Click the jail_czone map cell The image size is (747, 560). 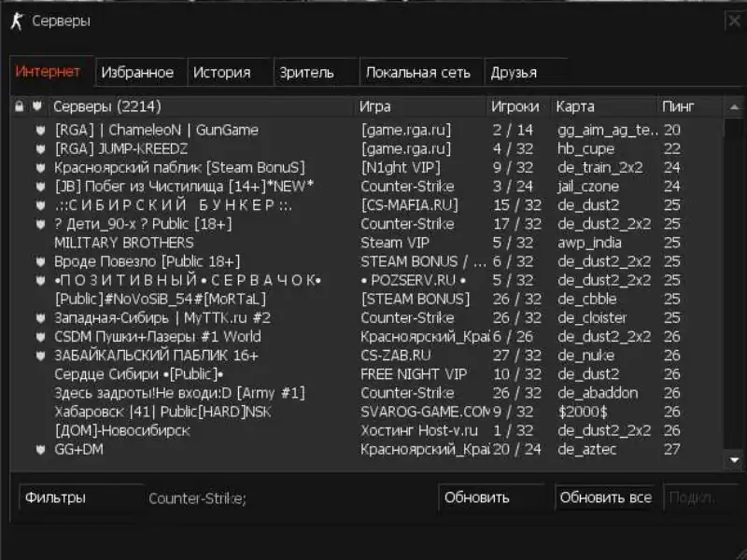(588, 187)
